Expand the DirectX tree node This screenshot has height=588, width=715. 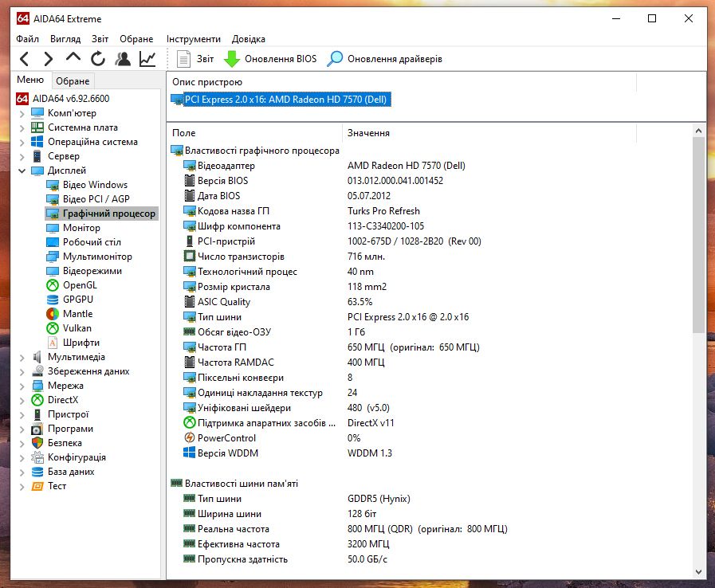(22, 401)
